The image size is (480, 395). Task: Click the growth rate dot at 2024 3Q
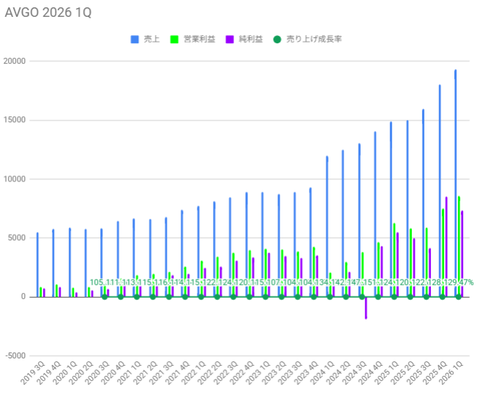point(362,297)
